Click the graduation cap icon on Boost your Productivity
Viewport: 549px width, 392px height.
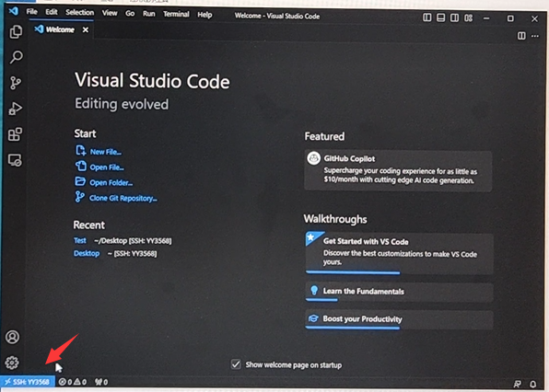pos(313,318)
